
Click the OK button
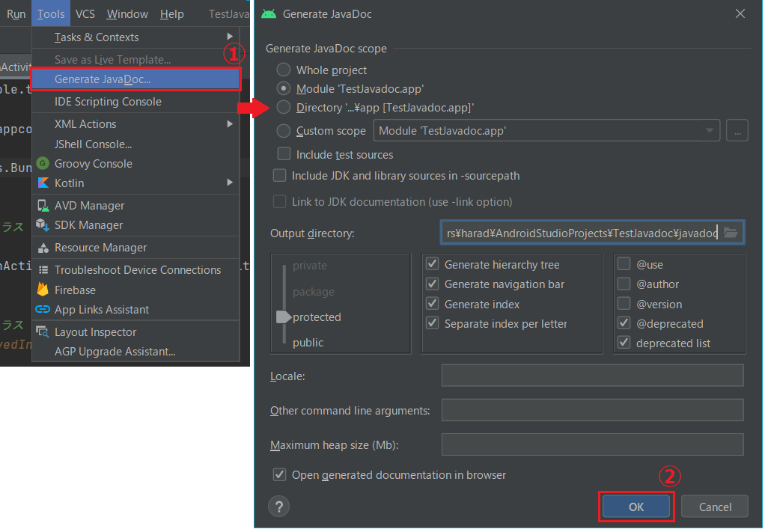pos(636,507)
